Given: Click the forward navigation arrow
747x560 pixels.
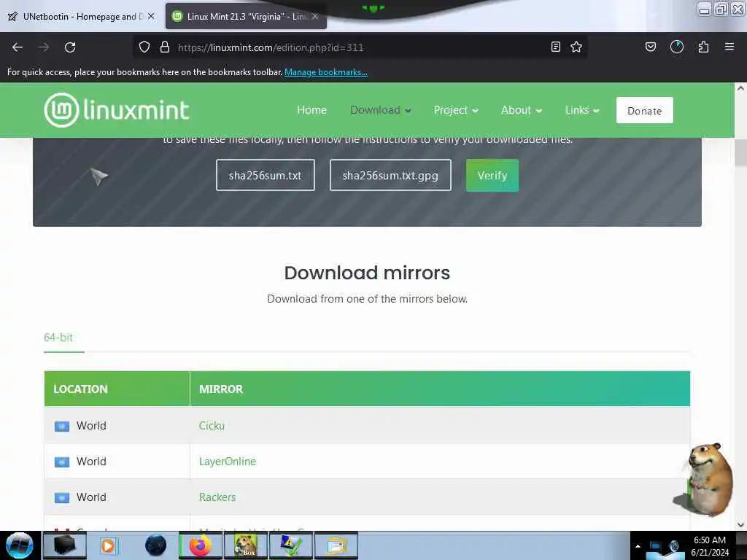Looking at the screenshot, I should coord(44,47).
